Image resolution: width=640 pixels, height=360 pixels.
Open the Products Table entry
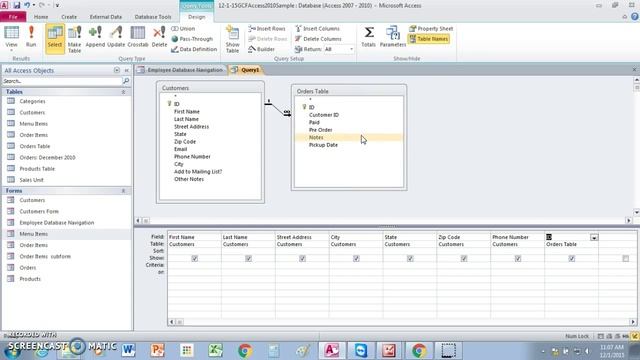(x=37, y=169)
